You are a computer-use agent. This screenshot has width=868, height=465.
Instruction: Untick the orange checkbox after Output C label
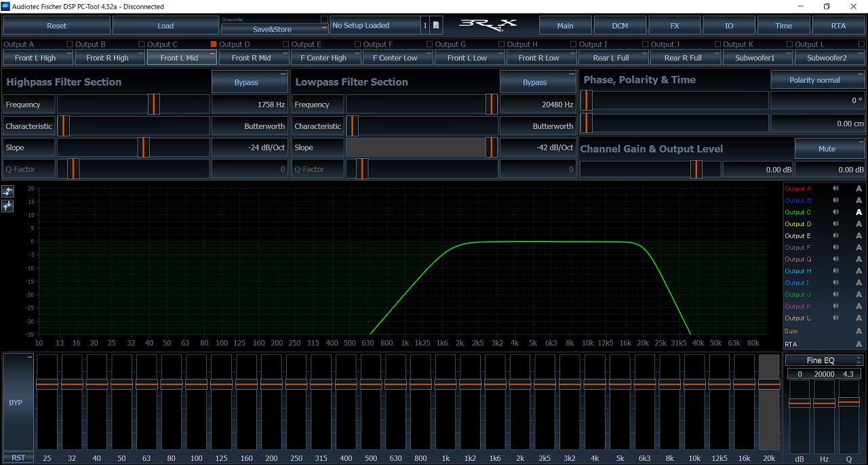(214, 44)
